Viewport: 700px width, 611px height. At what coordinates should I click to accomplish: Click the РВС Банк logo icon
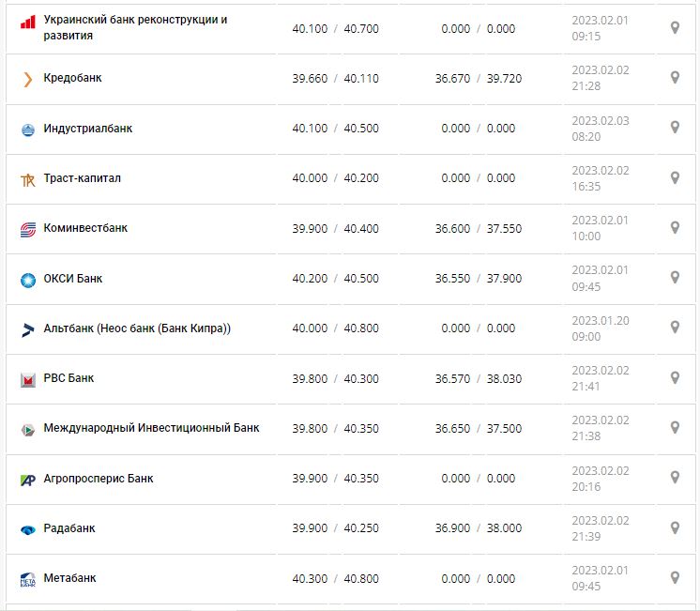(x=27, y=379)
